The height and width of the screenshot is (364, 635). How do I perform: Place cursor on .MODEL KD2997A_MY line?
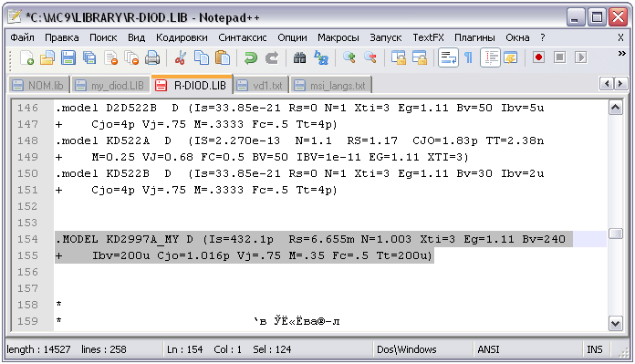coord(310,239)
